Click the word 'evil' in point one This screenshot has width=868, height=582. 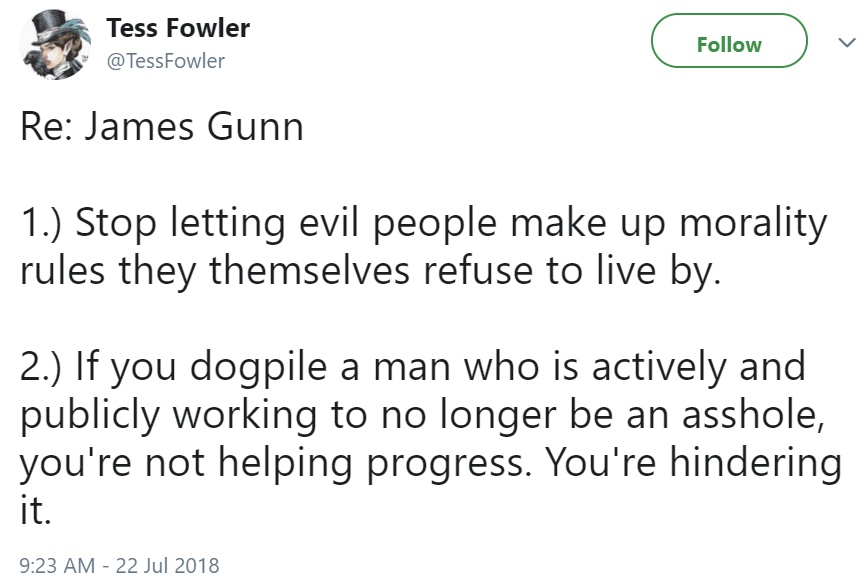tap(329, 223)
